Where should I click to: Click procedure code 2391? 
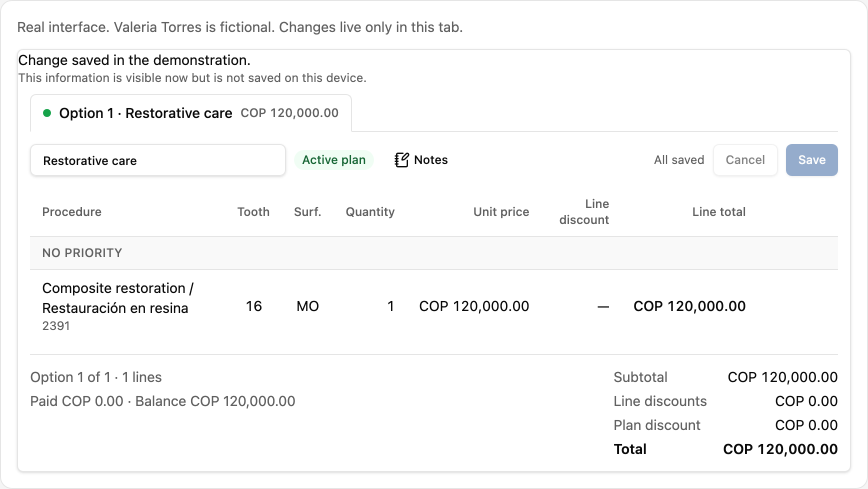tap(56, 326)
